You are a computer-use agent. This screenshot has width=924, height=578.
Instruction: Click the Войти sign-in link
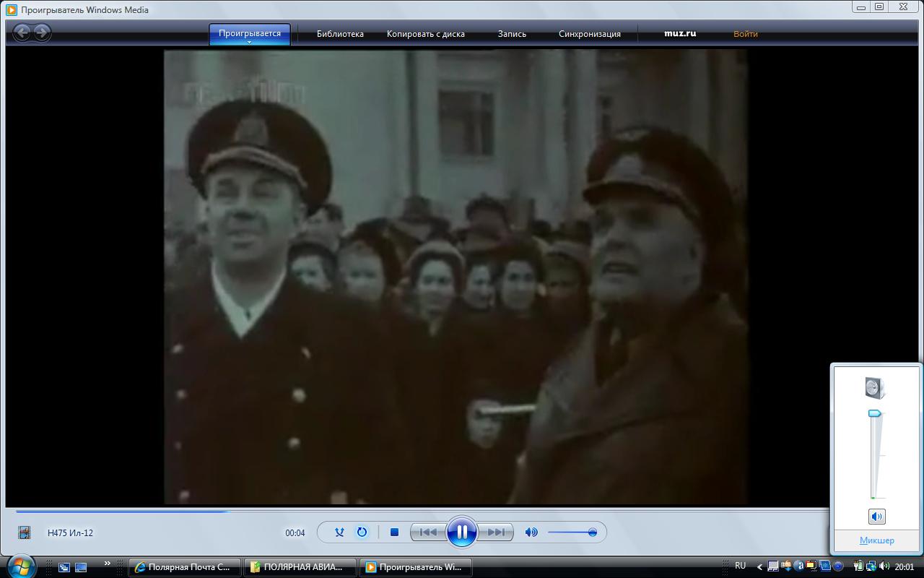click(x=745, y=34)
